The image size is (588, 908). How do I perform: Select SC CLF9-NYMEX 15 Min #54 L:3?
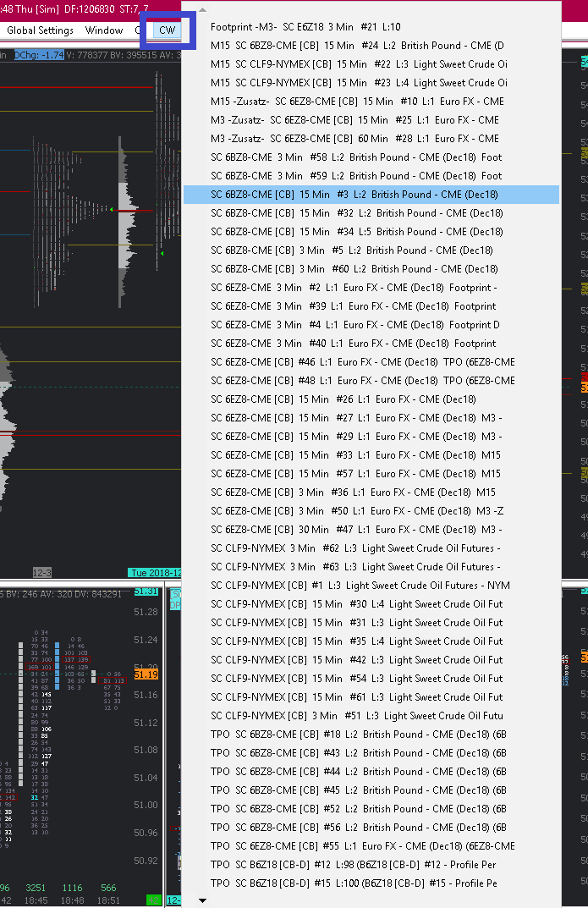pos(371,678)
